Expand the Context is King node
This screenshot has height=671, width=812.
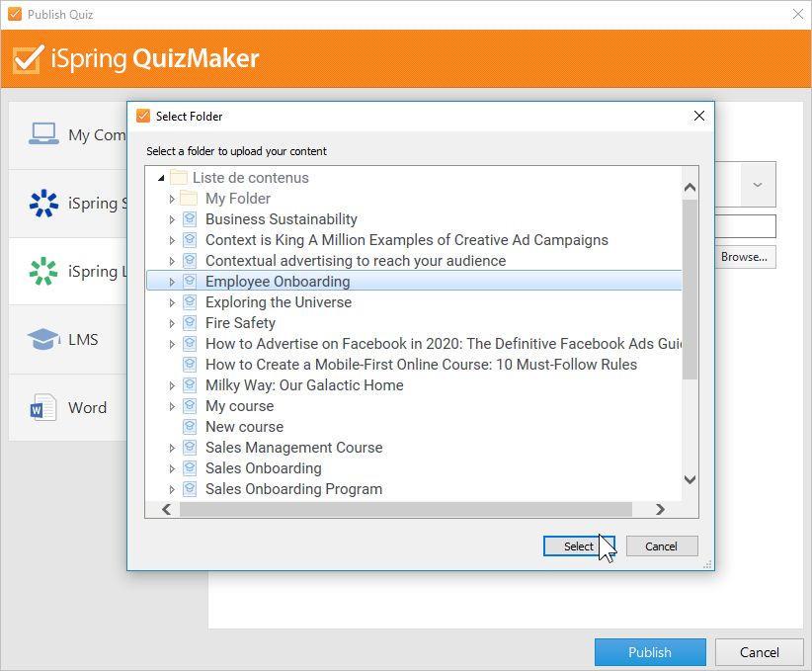pyautogui.click(x=172, y=240)
